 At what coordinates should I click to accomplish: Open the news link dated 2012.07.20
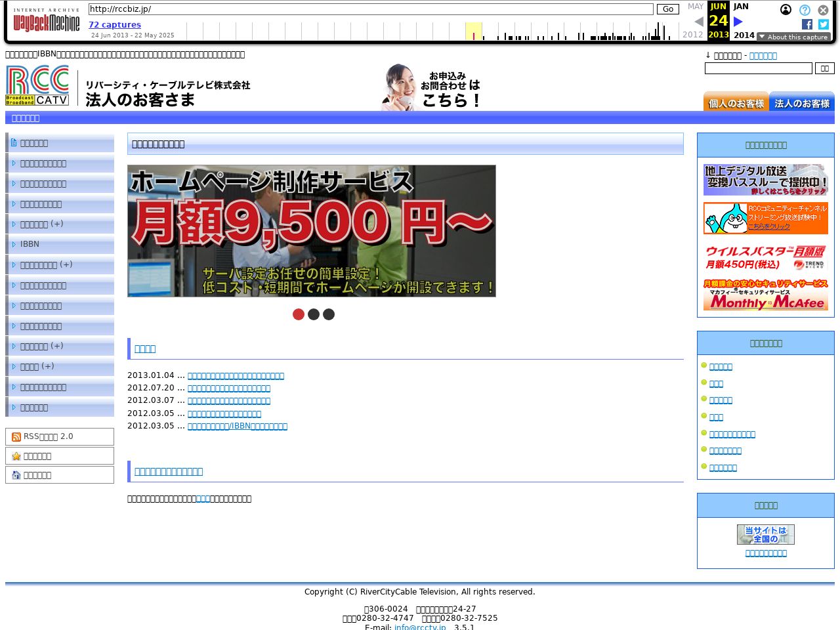229,388
